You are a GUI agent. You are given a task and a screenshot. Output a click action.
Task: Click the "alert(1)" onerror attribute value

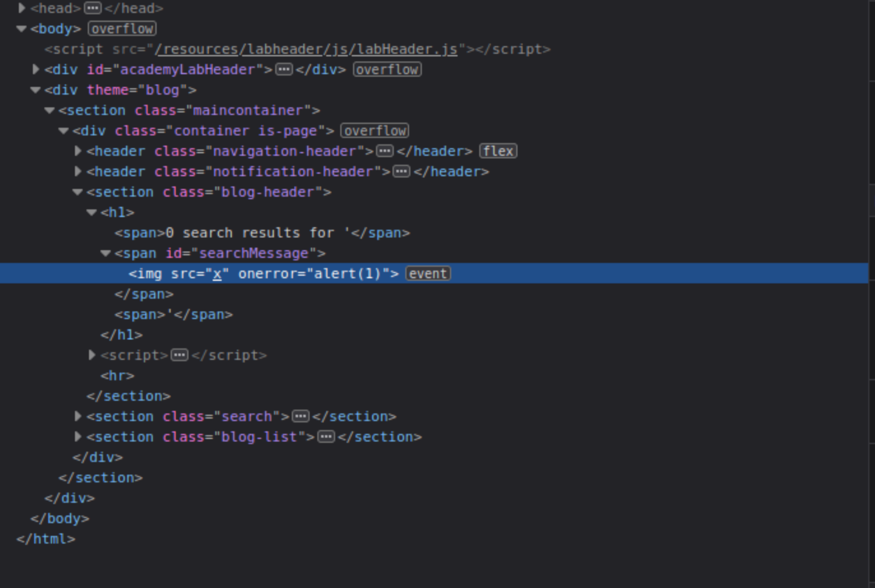click(348, 274)
